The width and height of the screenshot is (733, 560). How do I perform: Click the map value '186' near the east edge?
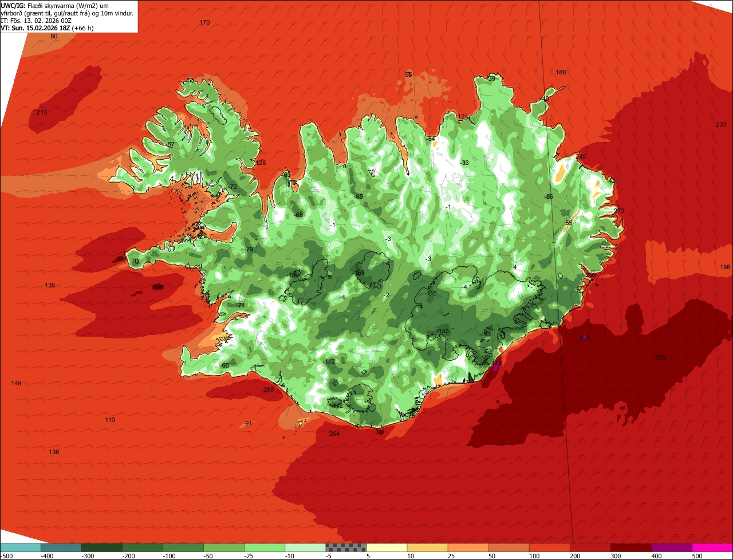click(725, 267)
